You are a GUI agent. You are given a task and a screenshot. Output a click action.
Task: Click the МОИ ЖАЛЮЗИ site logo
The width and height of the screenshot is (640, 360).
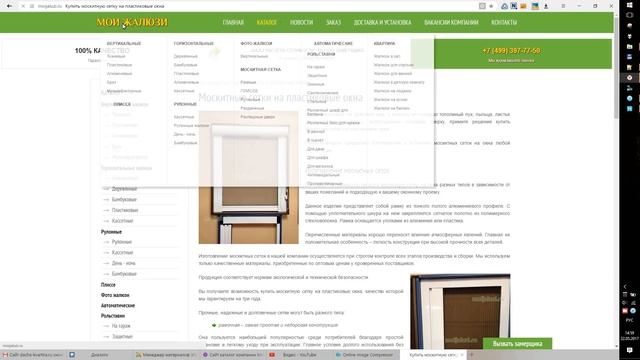click(x=132, y=22)
